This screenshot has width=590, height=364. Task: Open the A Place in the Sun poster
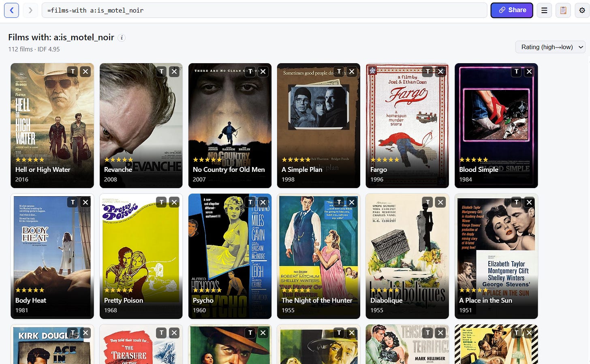[x=496, y=256]
